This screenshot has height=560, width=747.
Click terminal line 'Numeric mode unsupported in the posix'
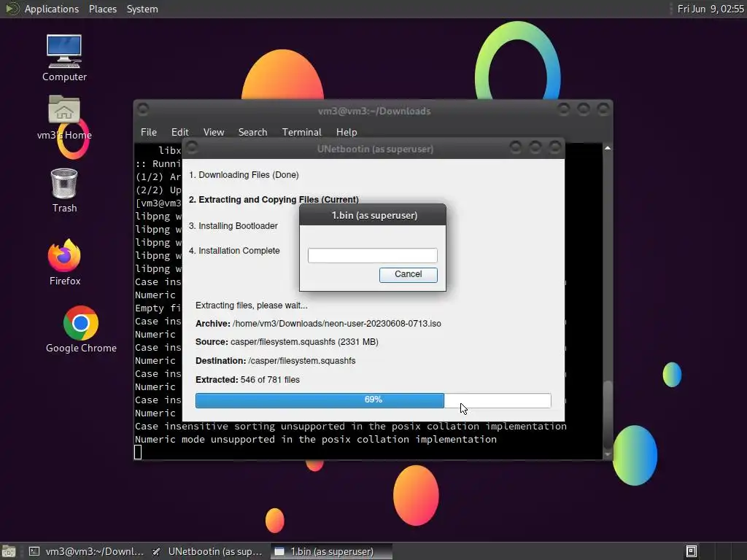pos(315,440)
